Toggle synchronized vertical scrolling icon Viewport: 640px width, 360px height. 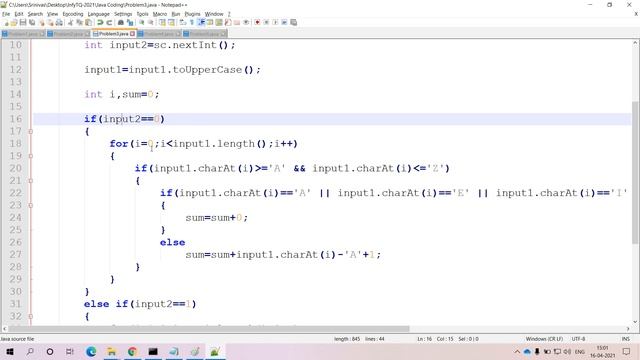(162, 22)
